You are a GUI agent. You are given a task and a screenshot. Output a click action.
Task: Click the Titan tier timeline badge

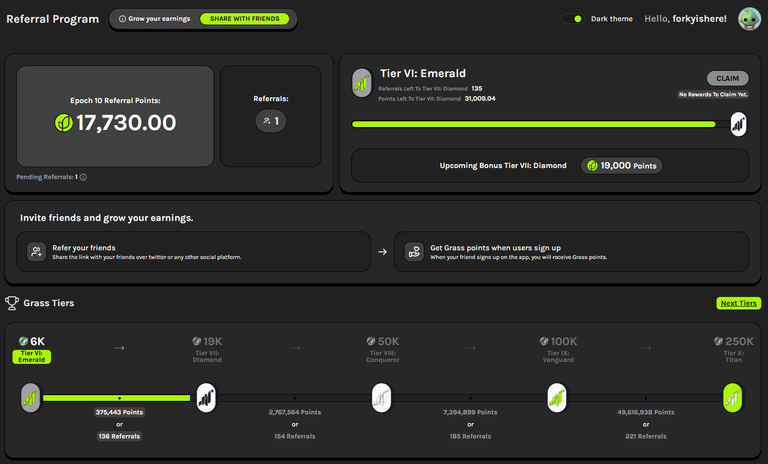(x=732, y=398)
